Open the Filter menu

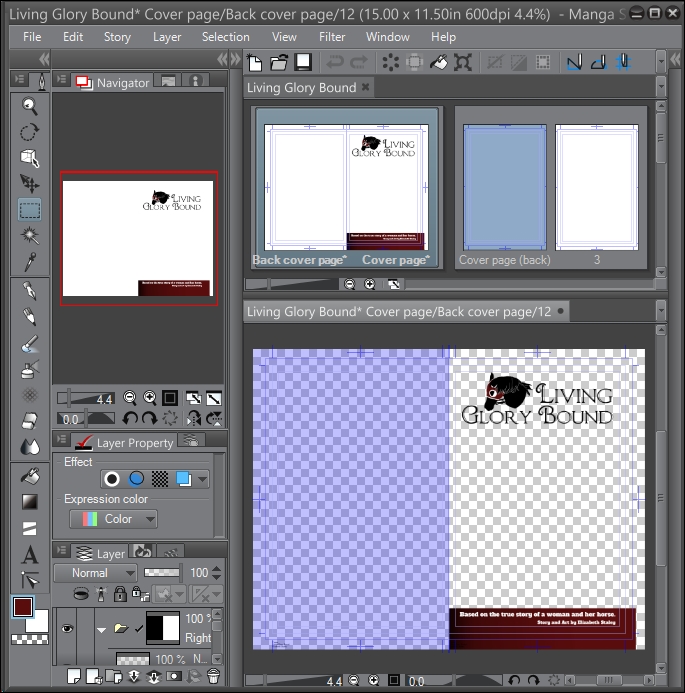pos(332,37)
